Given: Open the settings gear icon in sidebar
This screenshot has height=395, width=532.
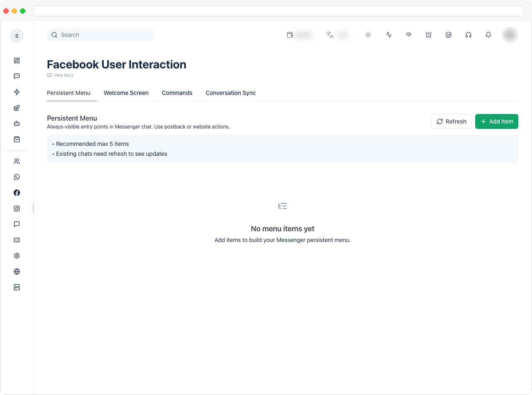Looking at the screenshot, I should pyautogui.click(x=17, y=256).
